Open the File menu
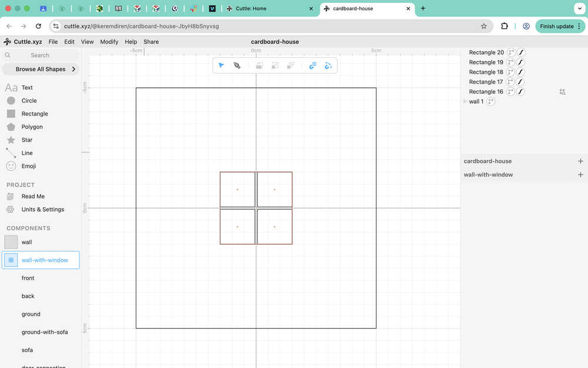The height and width of the screenshot is (368, 588). point(54,42)
